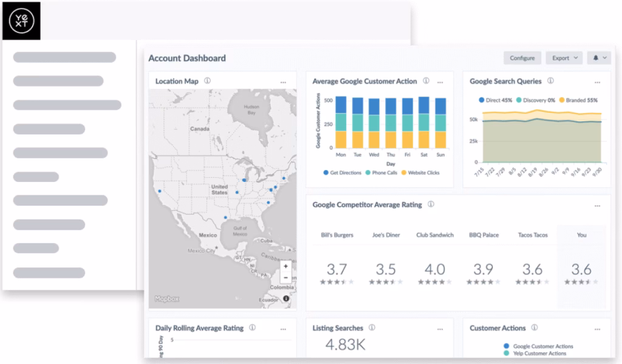Screen dimensions: 622x364
Task: Click the Mapbox attribution info icon on the map
Action: pos(285,298)
